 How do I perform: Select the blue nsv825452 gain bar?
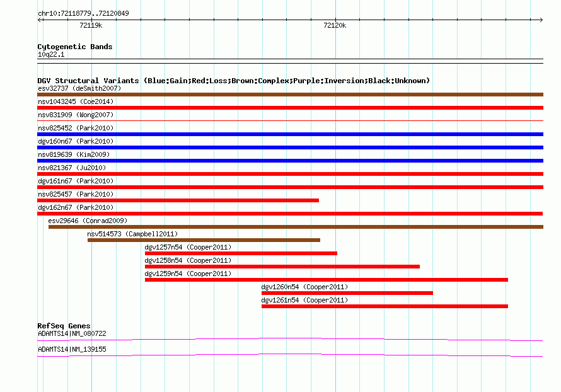tap(290, 134)
